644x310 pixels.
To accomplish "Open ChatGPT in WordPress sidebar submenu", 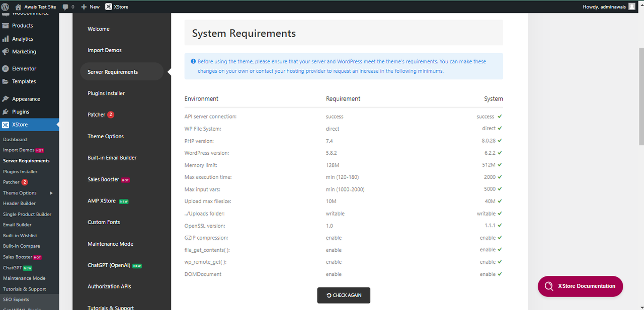I will point(12,268).
